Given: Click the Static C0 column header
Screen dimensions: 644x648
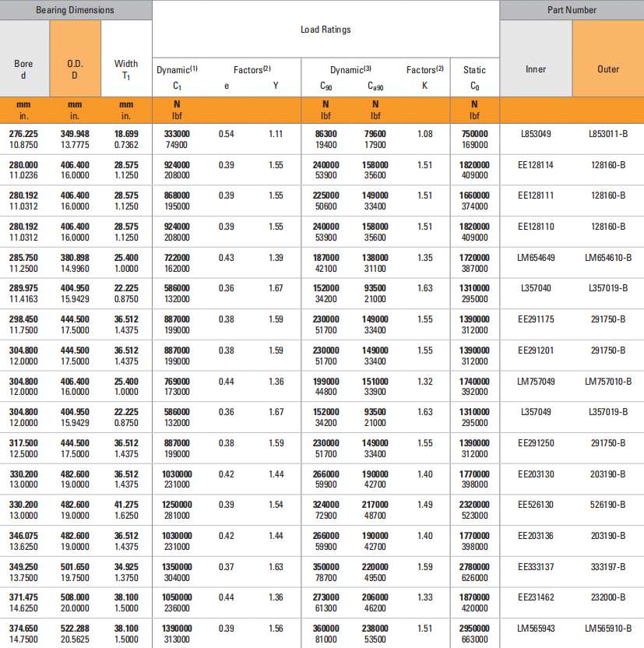Looking at the screenshot, I should pos(474,77).
